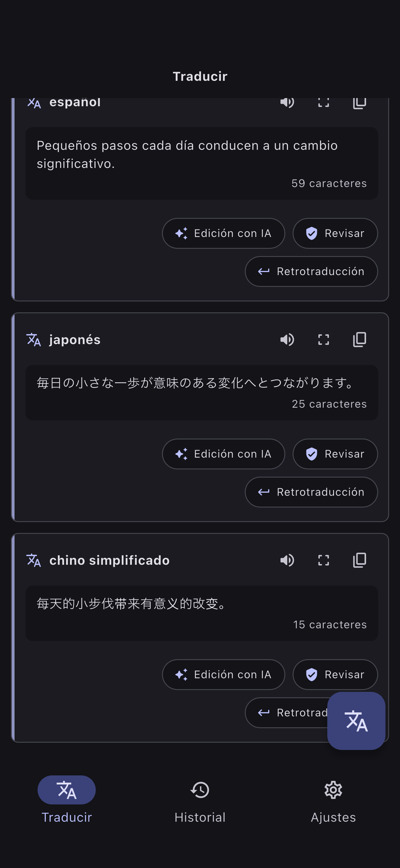Open Edición con IA for japonés
This screenshot has height=868, width=400.
click(224, 454)
